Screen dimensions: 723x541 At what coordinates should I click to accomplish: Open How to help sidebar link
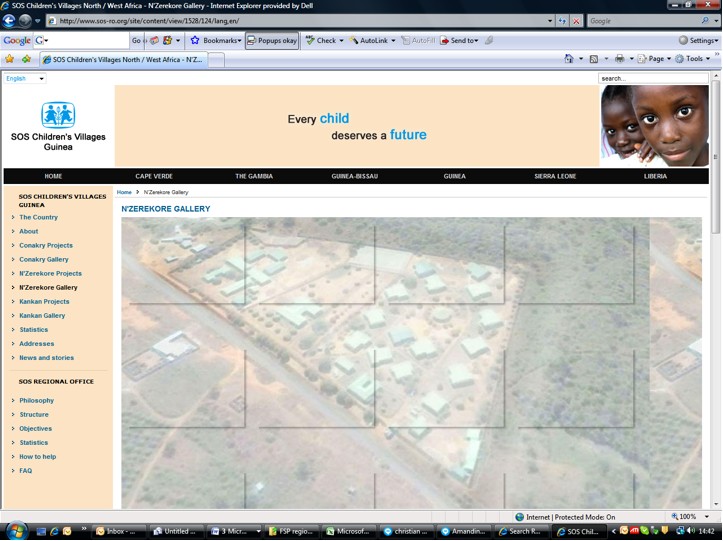click(x=38, y=457)
